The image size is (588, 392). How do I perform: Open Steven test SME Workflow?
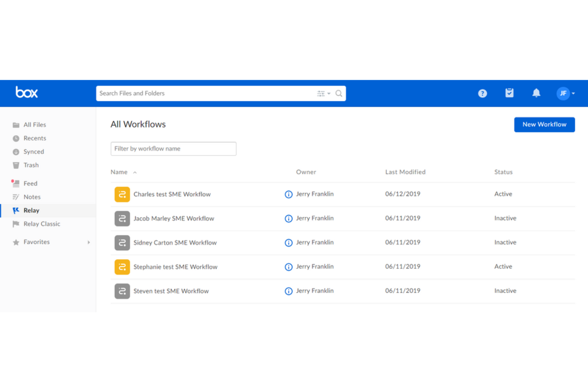click(171, 291)
